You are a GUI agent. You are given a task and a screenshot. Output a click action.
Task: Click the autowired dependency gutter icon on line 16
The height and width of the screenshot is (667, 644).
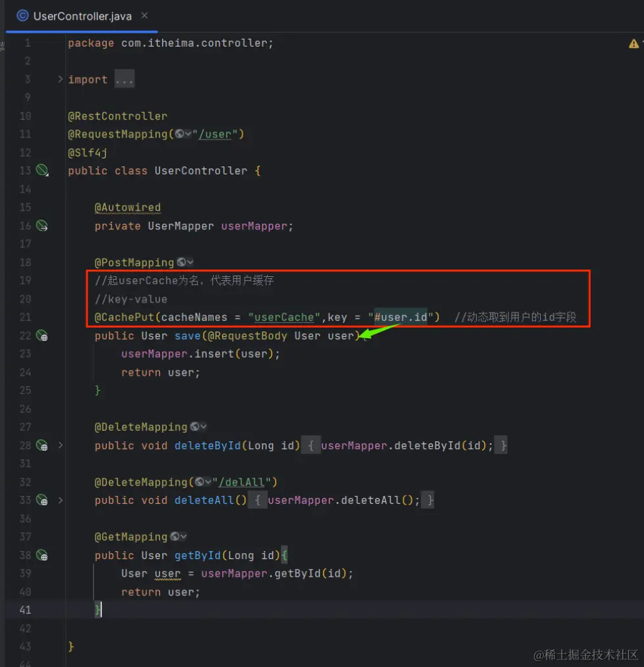coord(42,226)
